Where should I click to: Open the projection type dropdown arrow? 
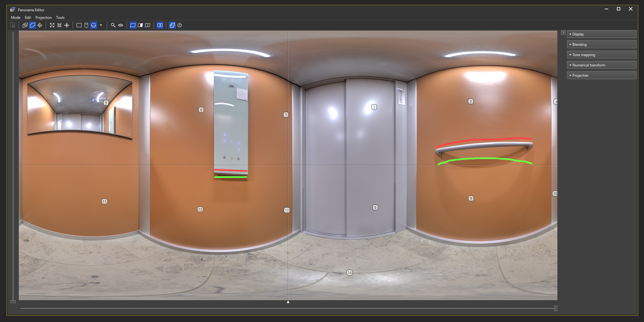pyautogui.click(x=101, y=25)
